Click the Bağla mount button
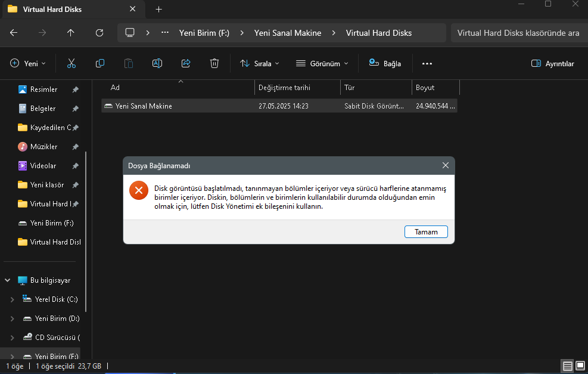 click(385, 63)
